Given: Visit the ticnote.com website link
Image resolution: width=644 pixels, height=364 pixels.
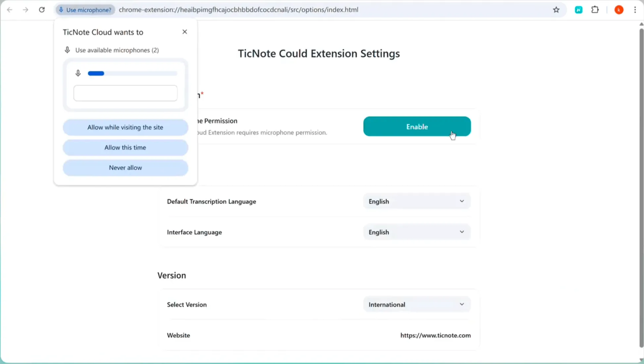Looking at the screenshot, I should pyautogui.click(x=435, y=335).
